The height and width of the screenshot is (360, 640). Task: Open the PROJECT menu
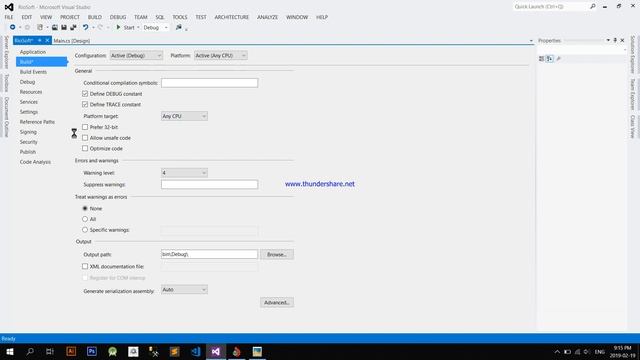pyautogui.click(x=70, y=17)
